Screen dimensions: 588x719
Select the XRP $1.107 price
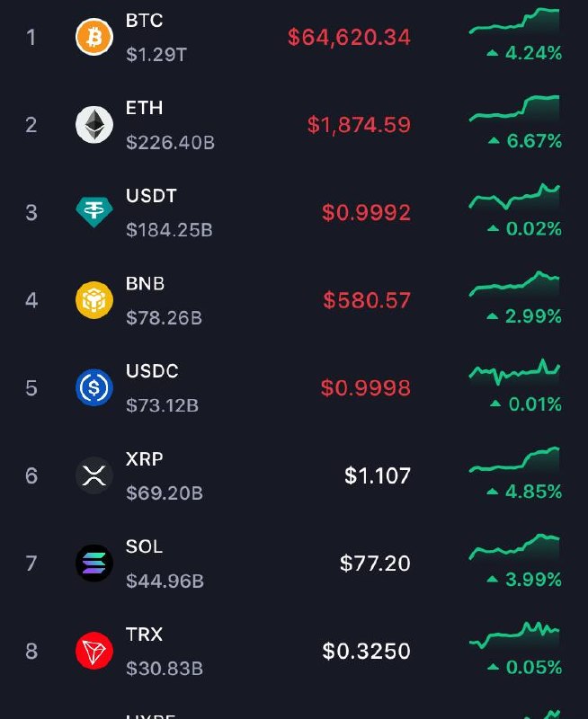378,475
